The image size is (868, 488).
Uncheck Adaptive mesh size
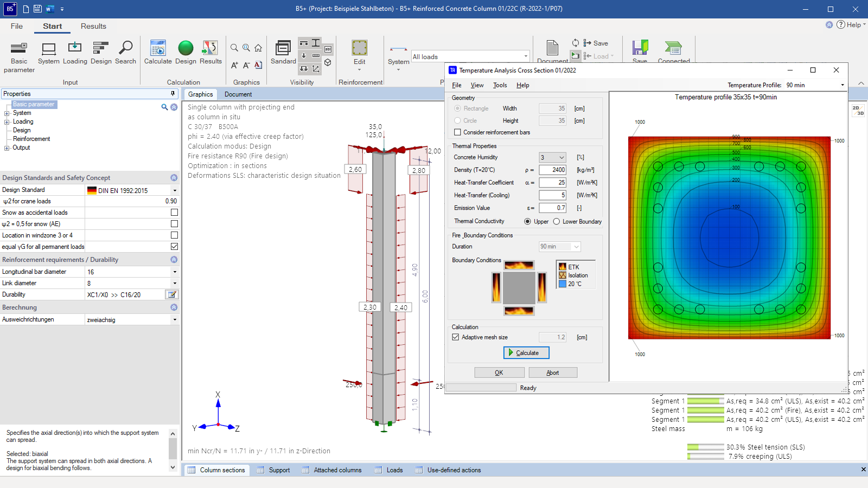456,337
